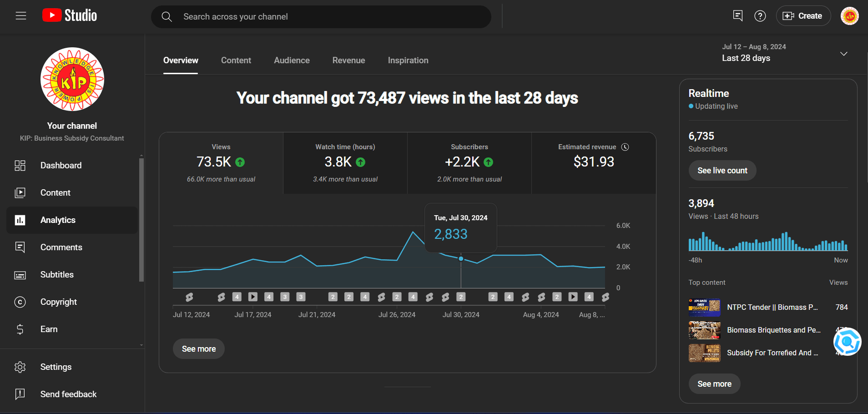Select the Subscribers metric card
This screenshot has width=868, height=414.
tap(469, 163)
